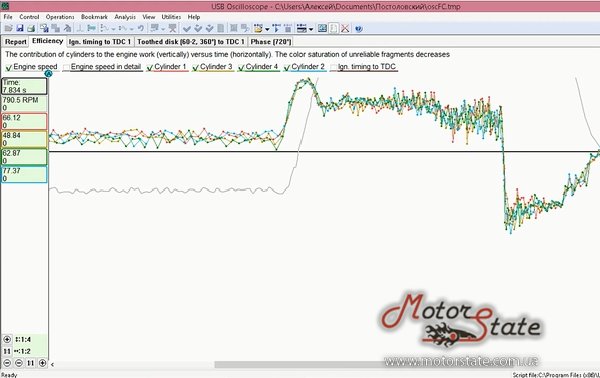Open the File menu

point(8,17)
